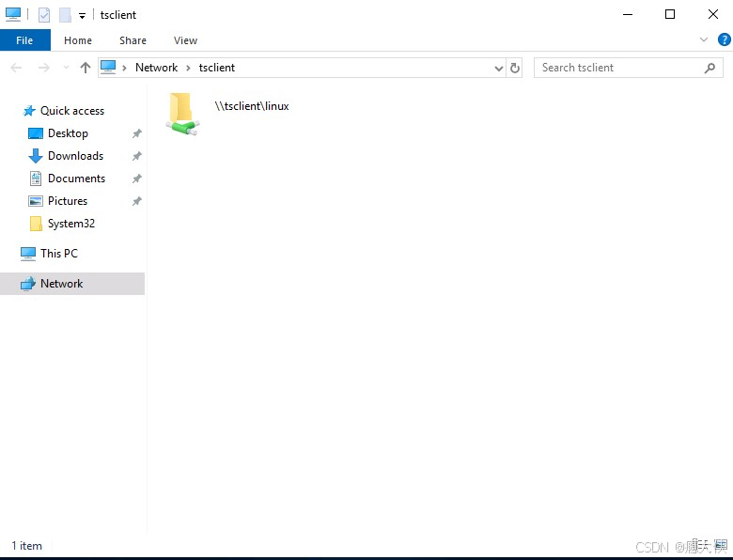The width and height of the screenshot is (733, 560).
Task: Open the address bar history dropdown
Action: 499,69
